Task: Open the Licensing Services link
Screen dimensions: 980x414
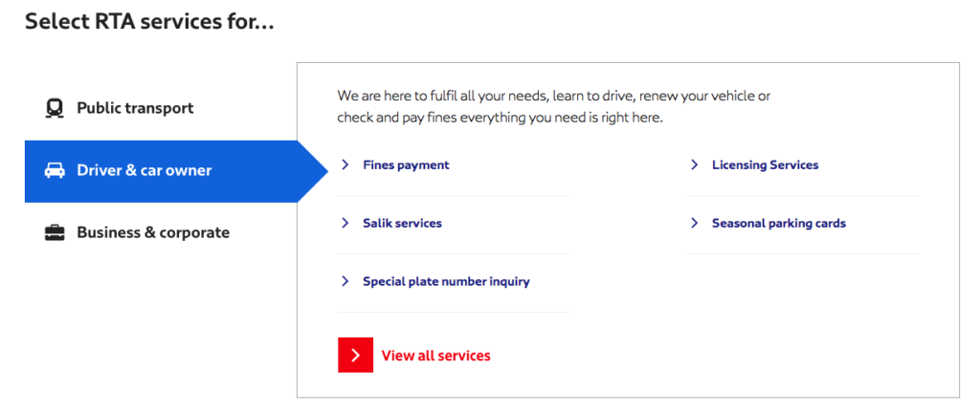Action: pyautogui.click(x=765, y=165)
